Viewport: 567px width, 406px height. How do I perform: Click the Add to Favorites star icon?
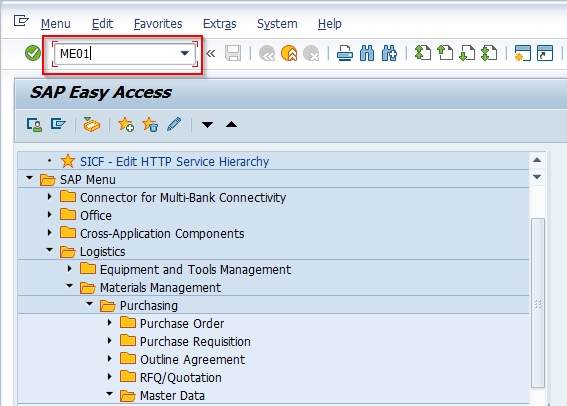[x=126, y=124]
